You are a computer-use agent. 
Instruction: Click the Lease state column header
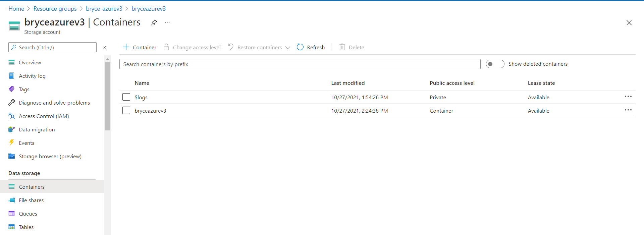point(541,83)
